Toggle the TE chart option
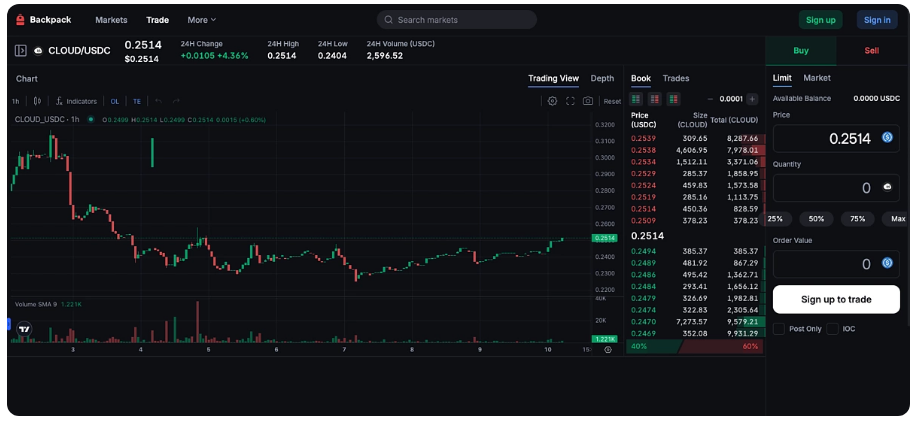This screenshot has width=914, height=424. tap(136, 101)
